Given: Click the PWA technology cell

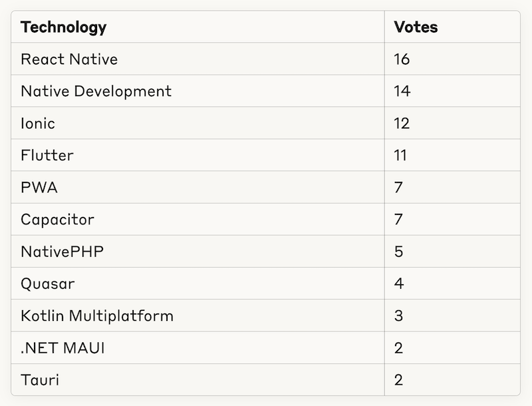Looking at the screenshot, I should (39, 188).
